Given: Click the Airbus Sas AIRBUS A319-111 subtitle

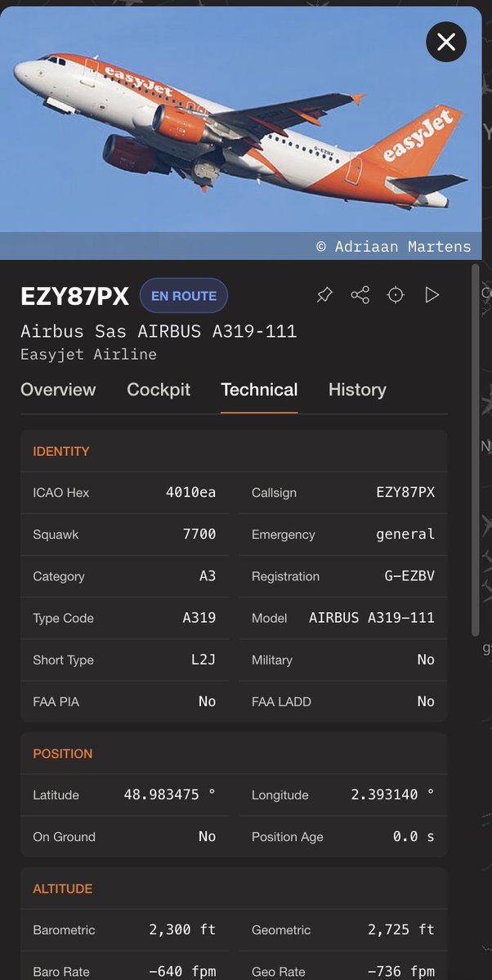Looking at the screenshot, I should click(159, 331).
